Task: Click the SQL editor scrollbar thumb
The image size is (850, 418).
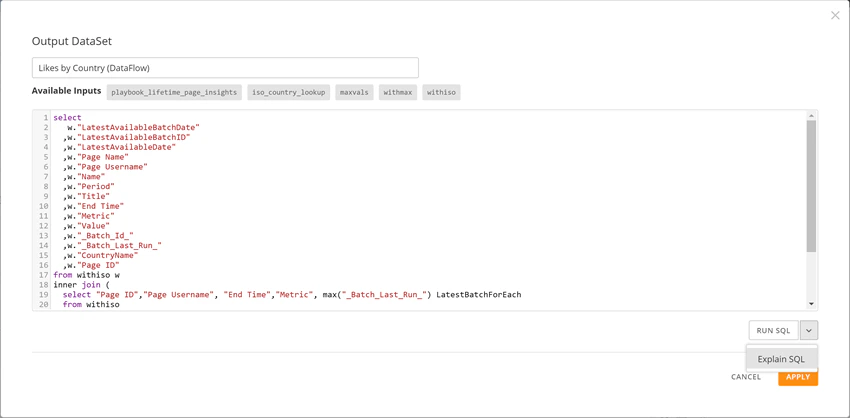Action: pos(811,186)
